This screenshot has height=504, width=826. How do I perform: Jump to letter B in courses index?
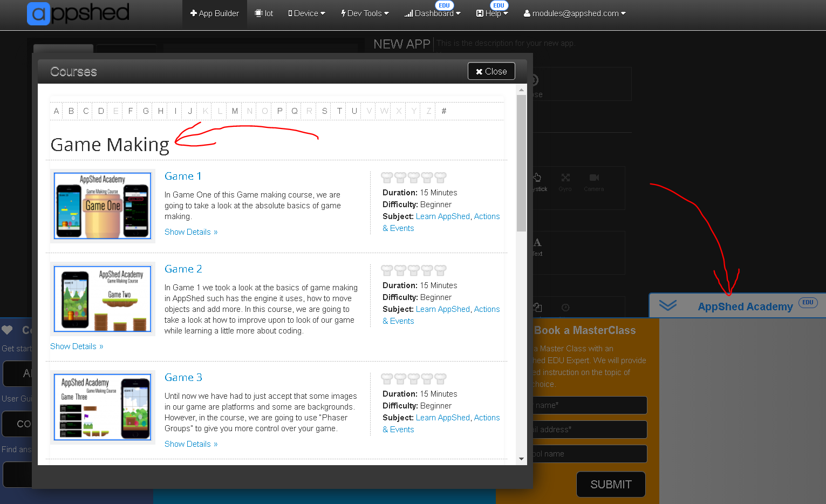coord(71,111)
